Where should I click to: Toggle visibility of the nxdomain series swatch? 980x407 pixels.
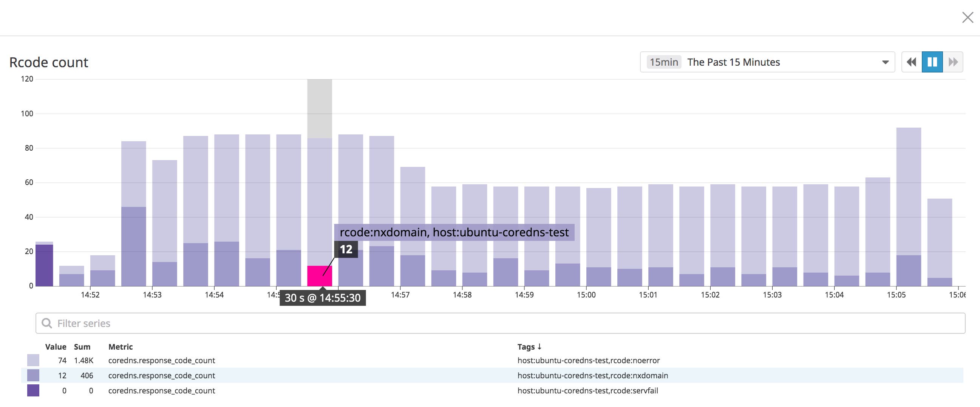click(34, 375)
